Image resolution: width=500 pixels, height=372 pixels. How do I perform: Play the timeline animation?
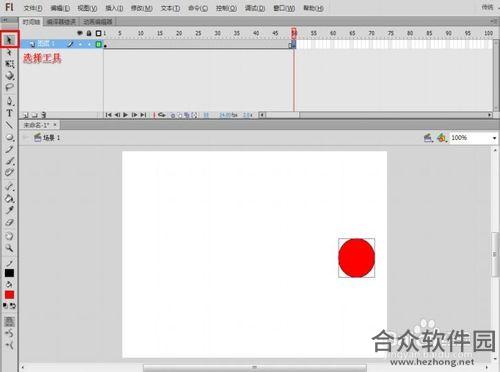click(x=126, y=115)
